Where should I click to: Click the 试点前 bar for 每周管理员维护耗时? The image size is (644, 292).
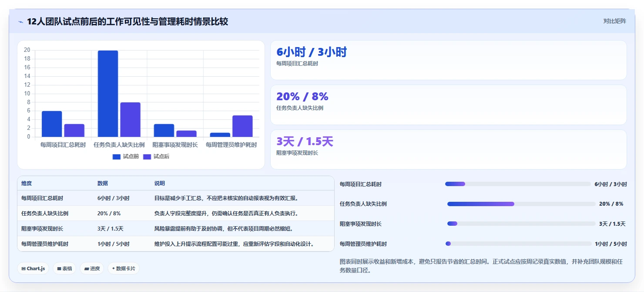click(220, 135)
